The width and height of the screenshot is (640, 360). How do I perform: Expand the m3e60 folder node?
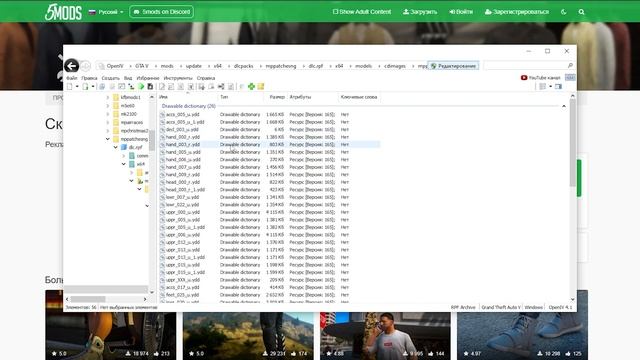(108, 106)
